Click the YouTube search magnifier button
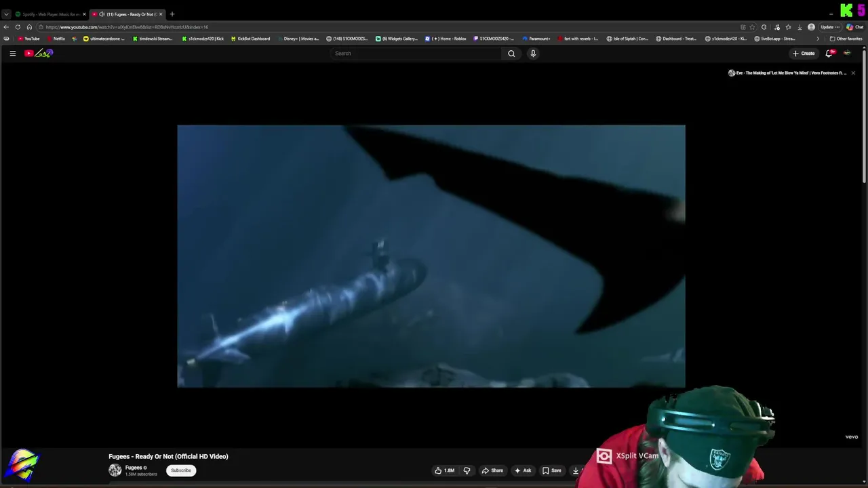This screenshot has height=488, width=868. pos(511,54)
